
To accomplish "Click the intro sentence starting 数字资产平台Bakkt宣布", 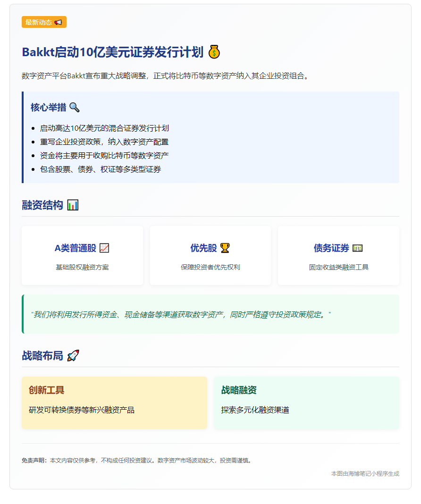I will (x=166, y=76).
